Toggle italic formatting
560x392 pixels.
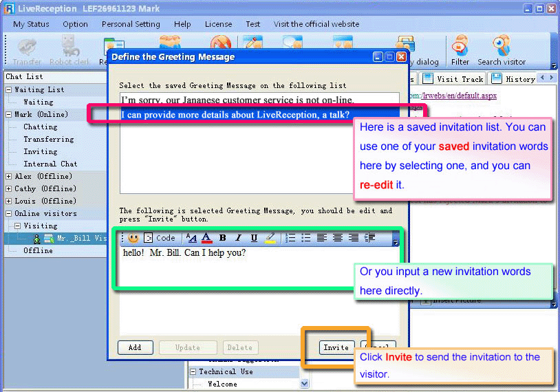(238, 238)
